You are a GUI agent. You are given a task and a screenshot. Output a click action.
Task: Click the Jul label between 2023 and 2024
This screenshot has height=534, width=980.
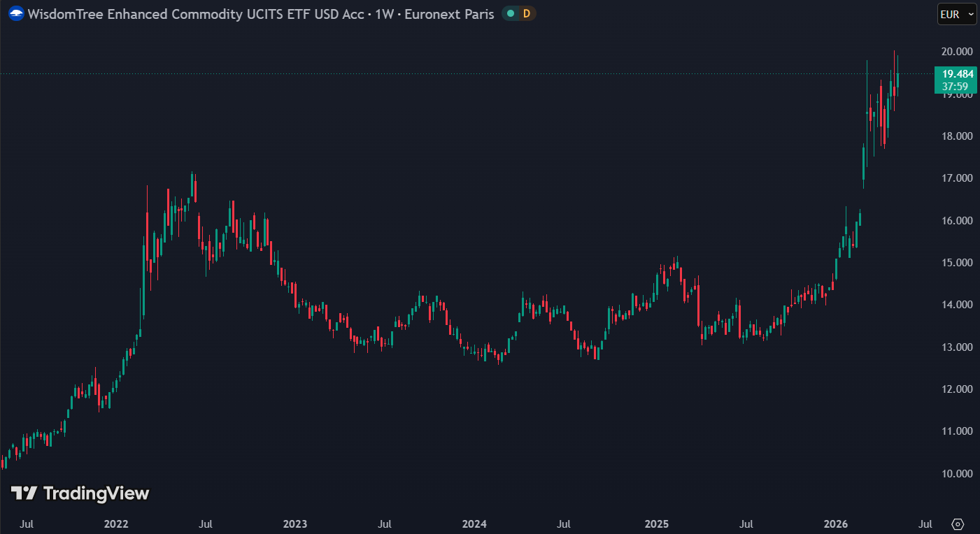click(x=385, y=524)
